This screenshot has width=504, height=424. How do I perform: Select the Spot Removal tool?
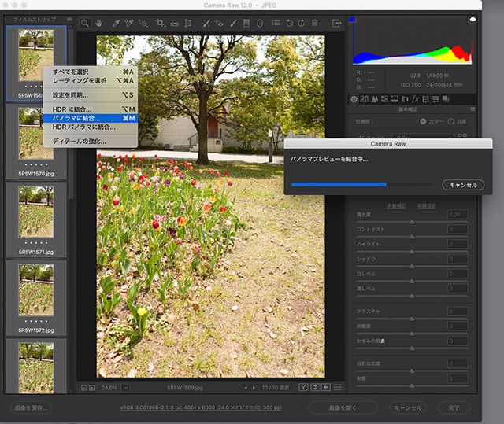coord(206,23)
